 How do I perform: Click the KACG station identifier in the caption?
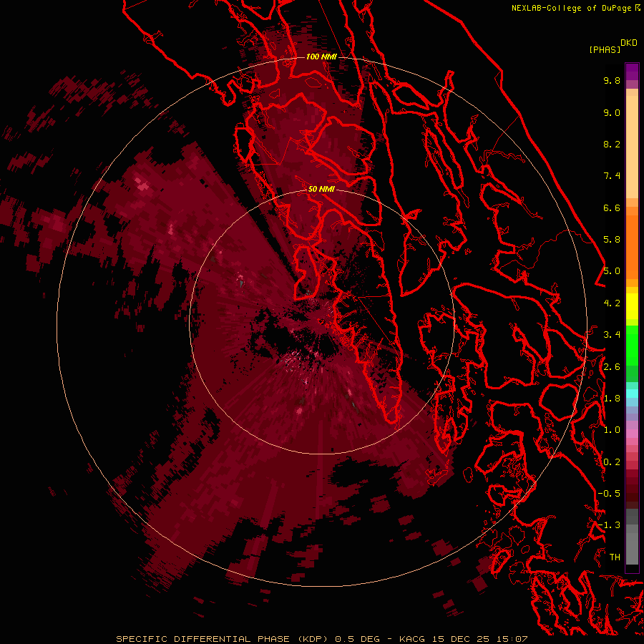point(412,639)
